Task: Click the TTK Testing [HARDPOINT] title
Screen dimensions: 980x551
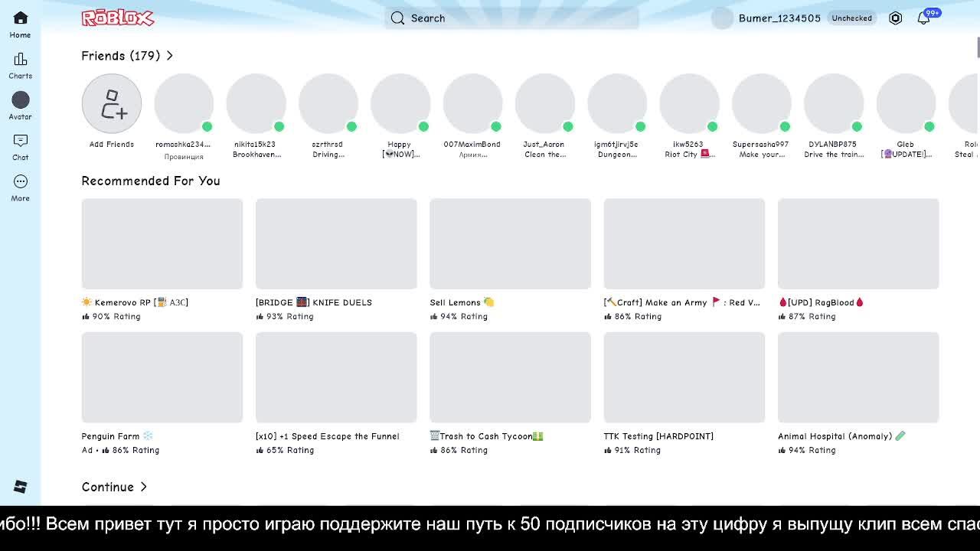Action: [x=658, y=436]
